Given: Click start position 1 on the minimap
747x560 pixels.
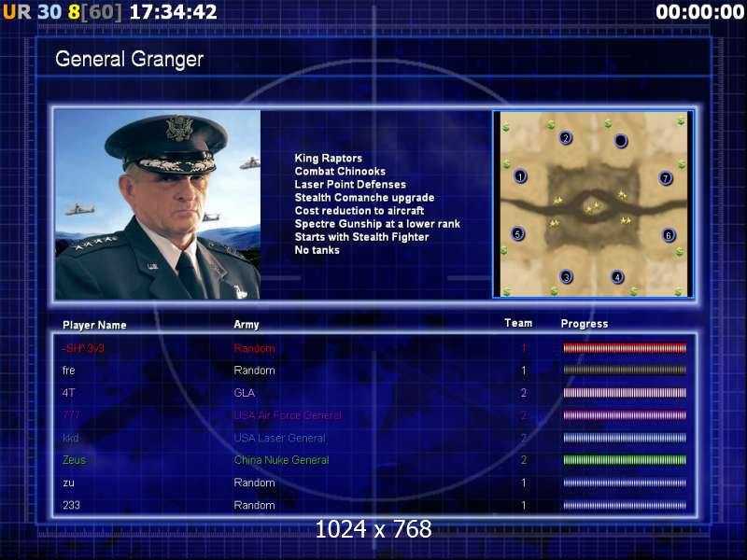Looking at the screenshot, I should [520, 176].
